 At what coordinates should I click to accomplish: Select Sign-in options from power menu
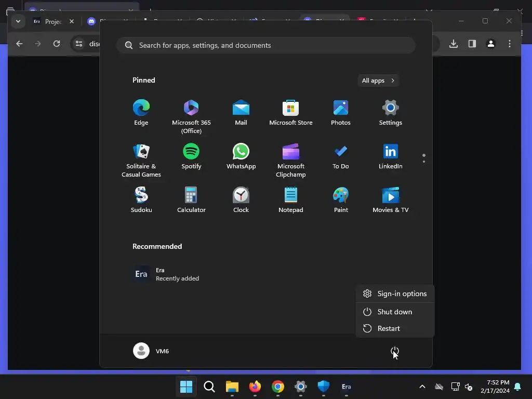coord(395,294)
